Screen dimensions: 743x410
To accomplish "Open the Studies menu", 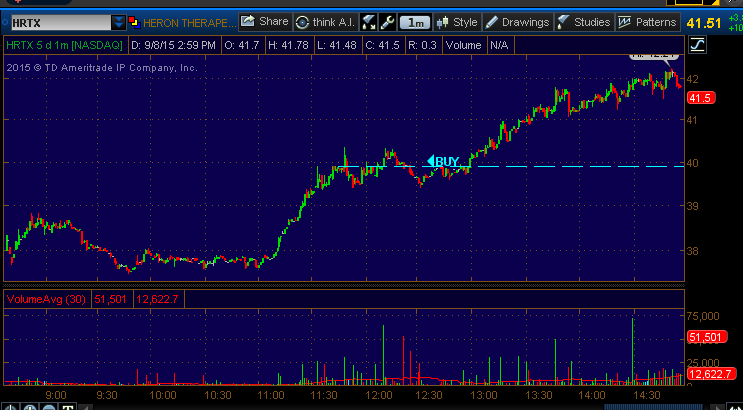I will pyautogui.click(x=583, y=21).
